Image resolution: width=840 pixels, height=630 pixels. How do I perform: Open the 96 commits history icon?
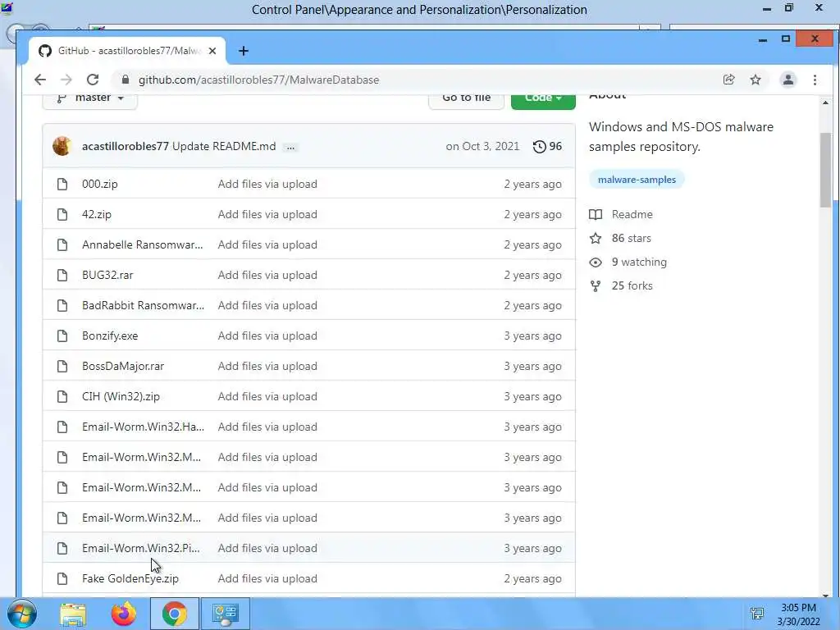pos(547,146)
